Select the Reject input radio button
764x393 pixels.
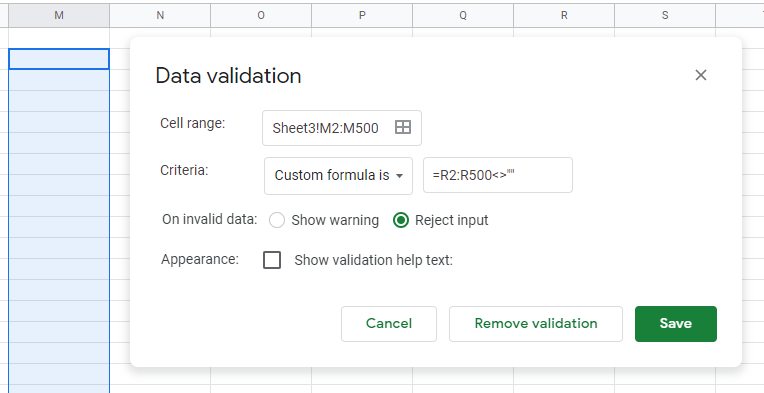coord(401,220)
